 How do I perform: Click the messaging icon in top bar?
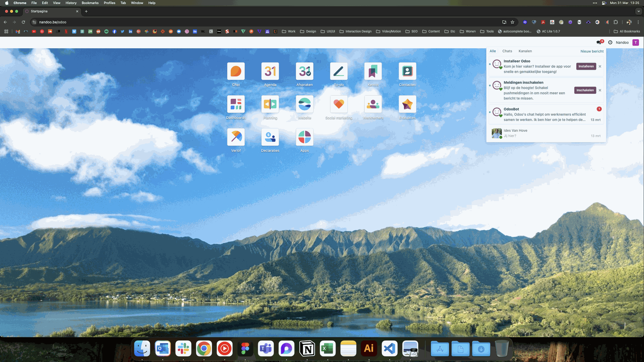(x=599, y=42)
